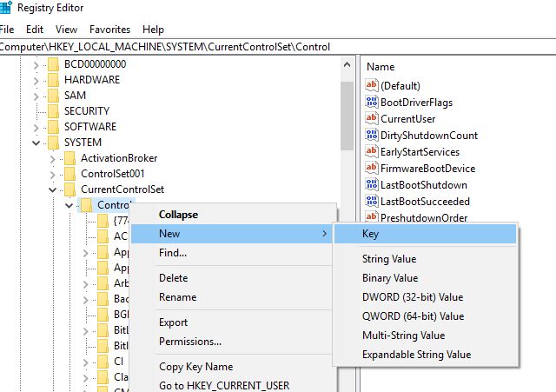Select Copy Key Name from context menu
This screenshot has width=556, height=392.
click(x=195, y=367)
